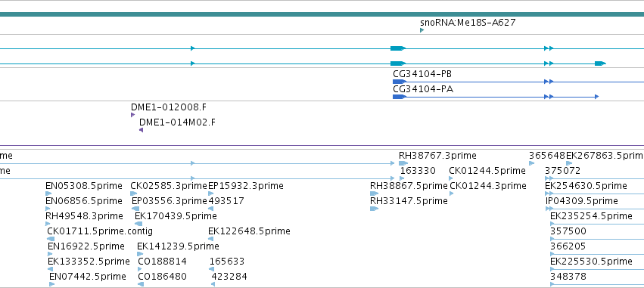
Task: Open the EN05308.5prime feature label
Action: [84, 186]
